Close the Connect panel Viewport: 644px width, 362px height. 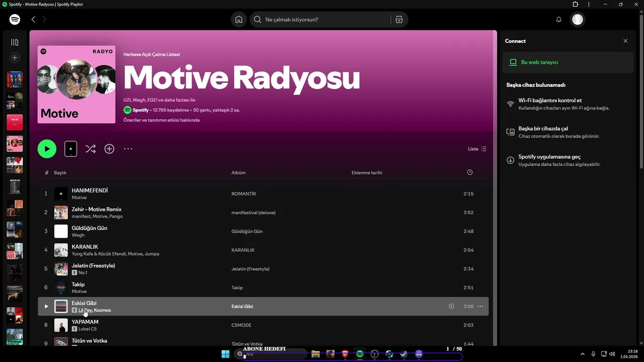tap(625, 41)
